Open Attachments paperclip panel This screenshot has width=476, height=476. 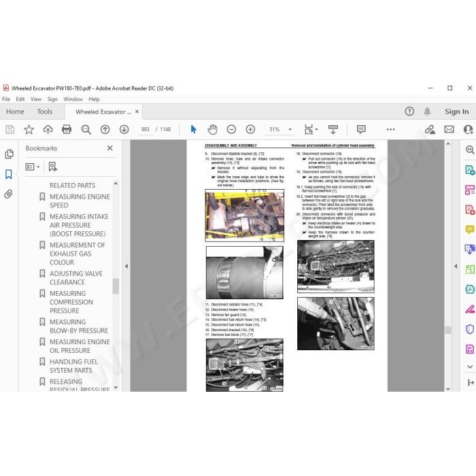(9, 194)
